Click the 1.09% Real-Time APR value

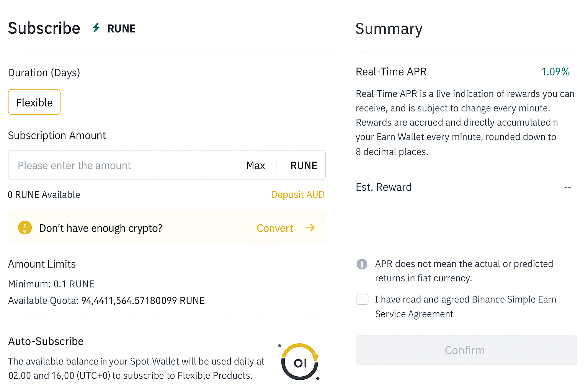(x=555, y=72)
